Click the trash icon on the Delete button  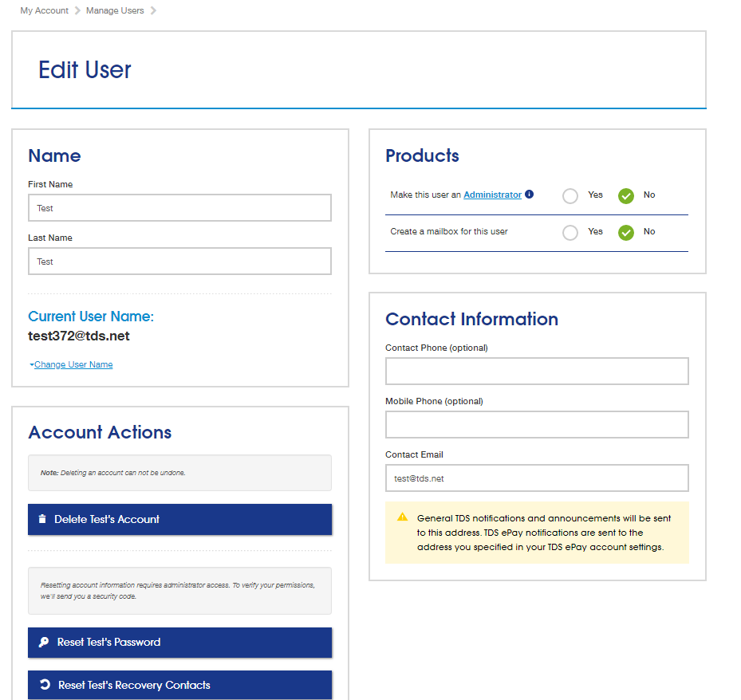42,519
